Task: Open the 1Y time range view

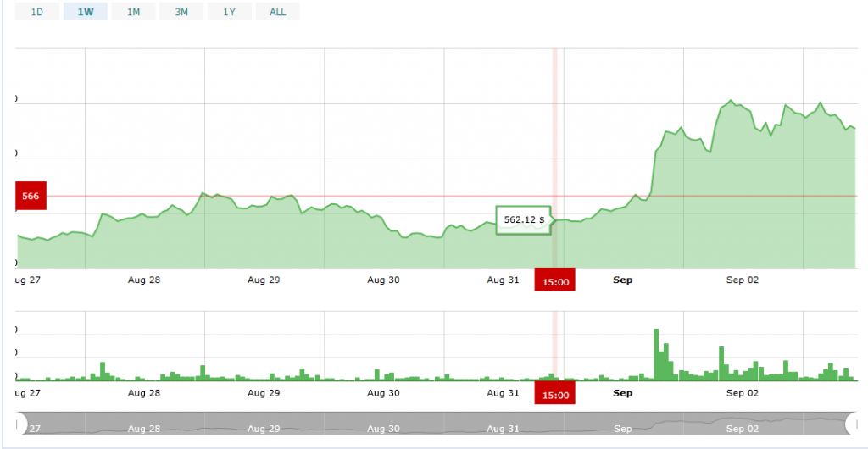Action: click(229, 12)
